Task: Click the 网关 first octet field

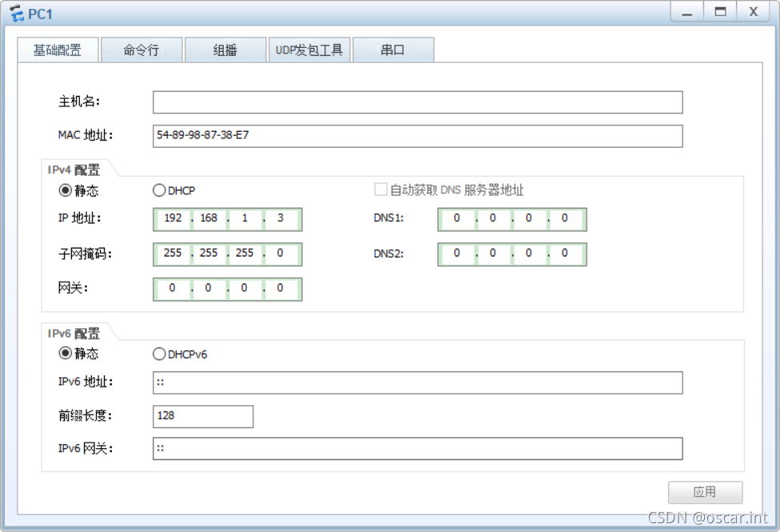Action: tap(173, 288)
